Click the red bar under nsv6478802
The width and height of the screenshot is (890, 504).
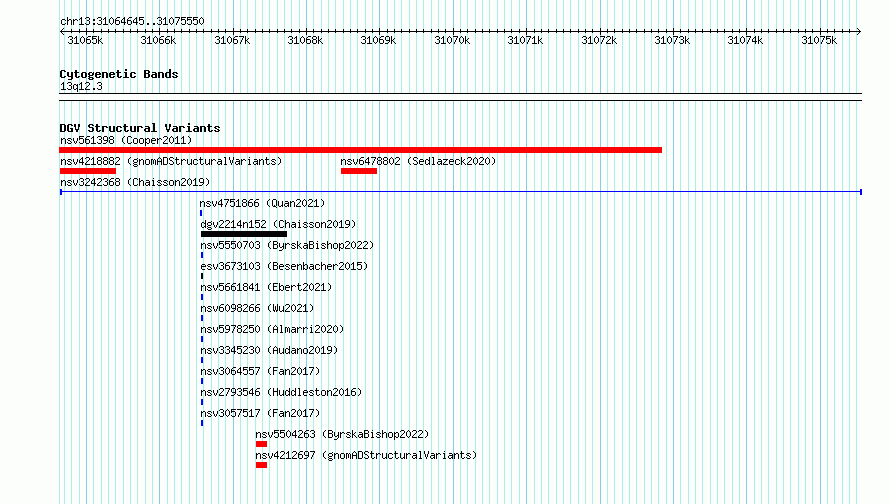tap(359, 171)
